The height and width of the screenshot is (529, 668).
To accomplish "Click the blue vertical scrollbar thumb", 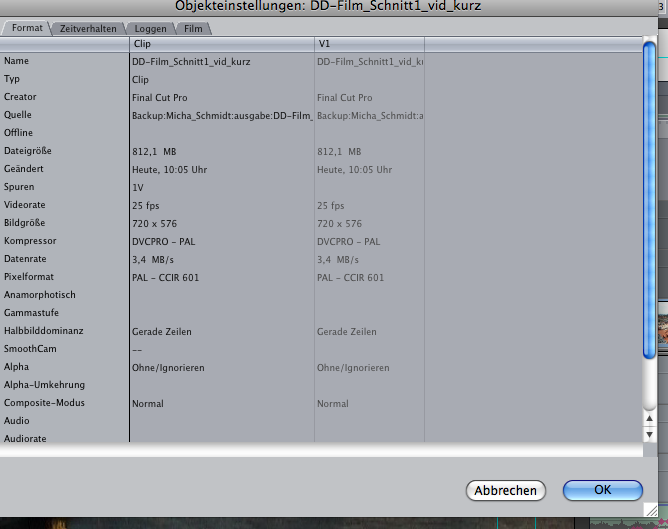I will pyautogui.click(x=649, y=200).
